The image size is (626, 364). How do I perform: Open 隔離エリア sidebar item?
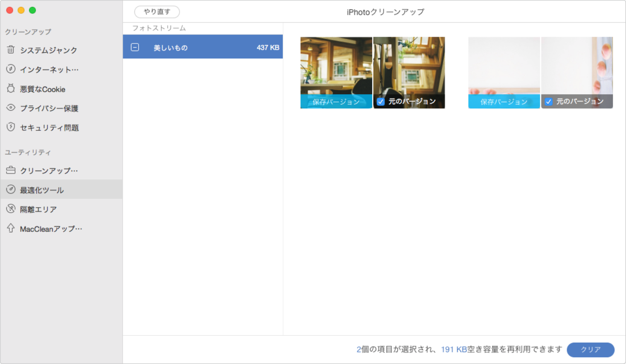click(61, 209)
